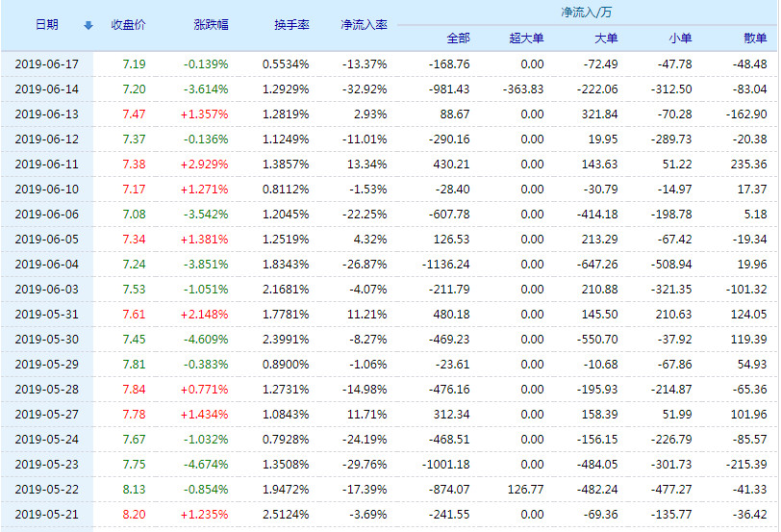Click closing price 8.20
The height and width of the screenshot is (532, 781).
pos(134,514)
